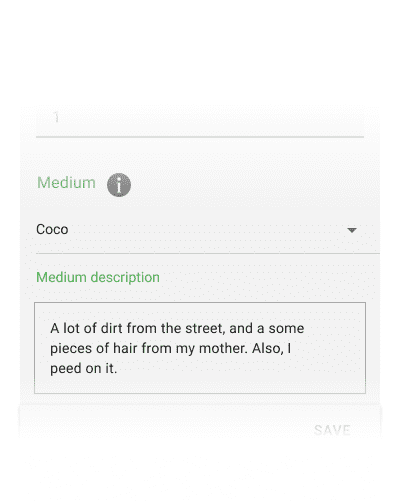Click the SAVE button

pyautogui.click(x=332, y=430)
